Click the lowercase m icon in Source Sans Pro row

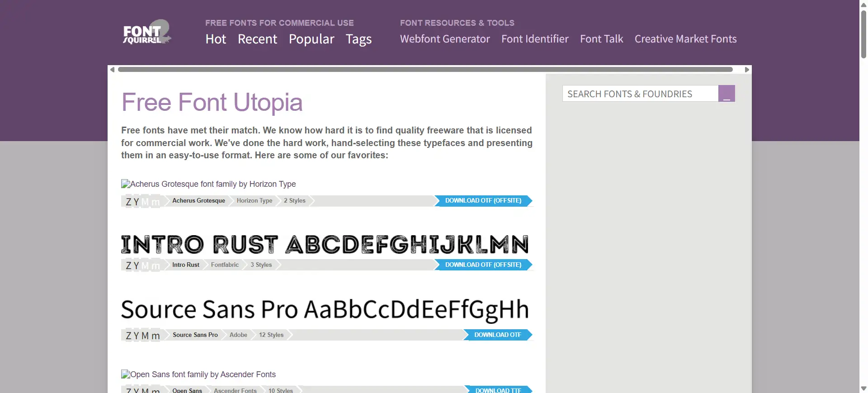click(x=155, y=336)
